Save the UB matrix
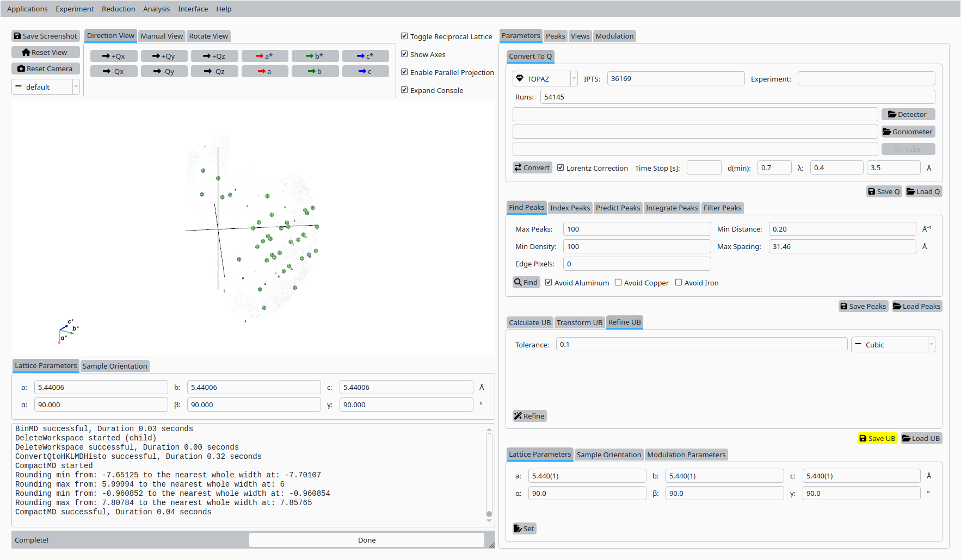The image size is (961, 560). (877, 438)
